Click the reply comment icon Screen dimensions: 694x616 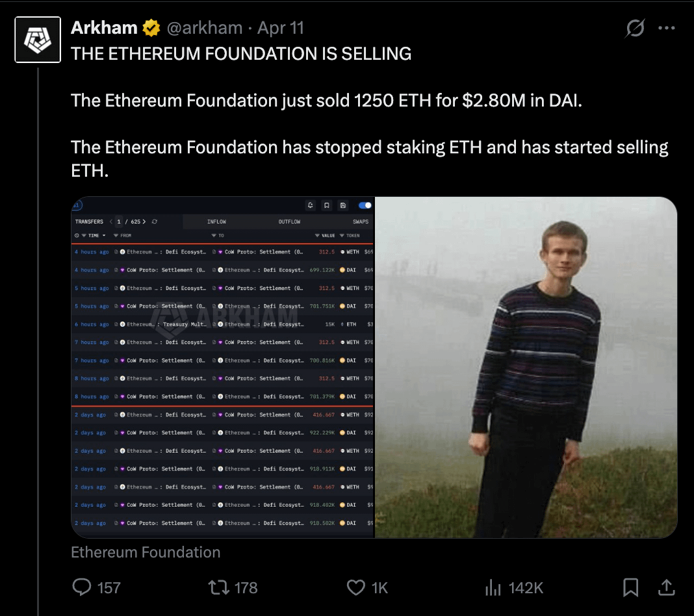83,587
